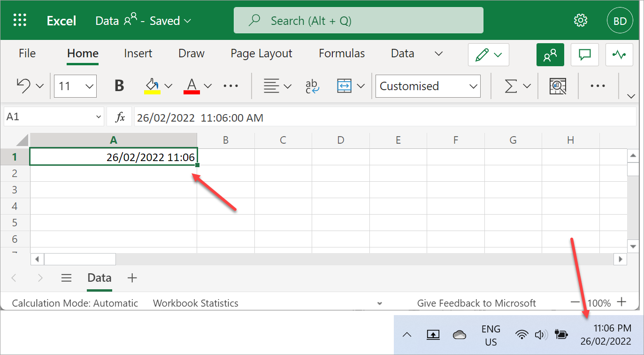Viewport: 644px width, 355px height.
Task: Select the Data sheet tab
Action: [x=100, y=278]
